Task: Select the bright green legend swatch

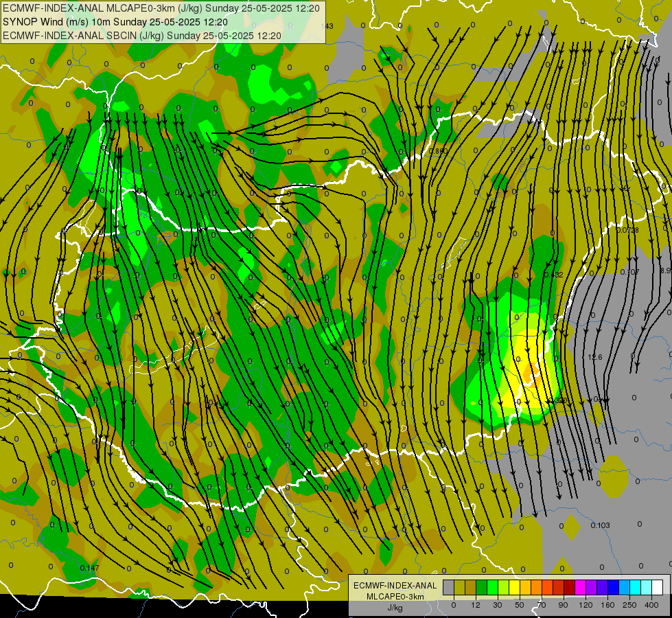Action: pyautogui.click(x=492, y=587)
